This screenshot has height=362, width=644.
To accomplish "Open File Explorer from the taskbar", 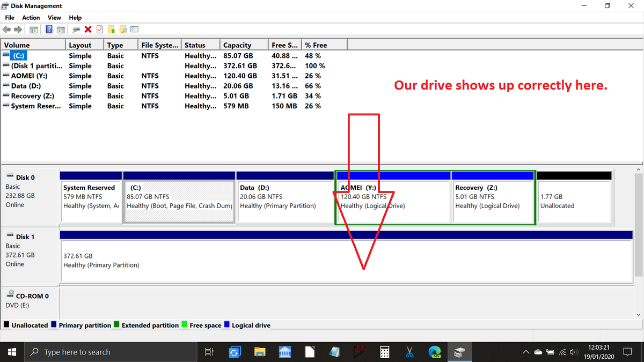I will pos(260,352).
